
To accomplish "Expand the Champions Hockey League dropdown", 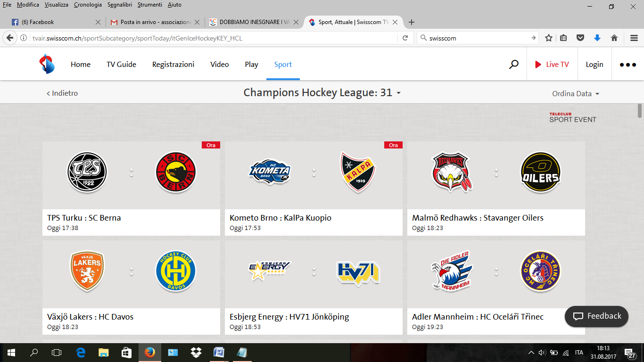I will (x=322, y=93).
